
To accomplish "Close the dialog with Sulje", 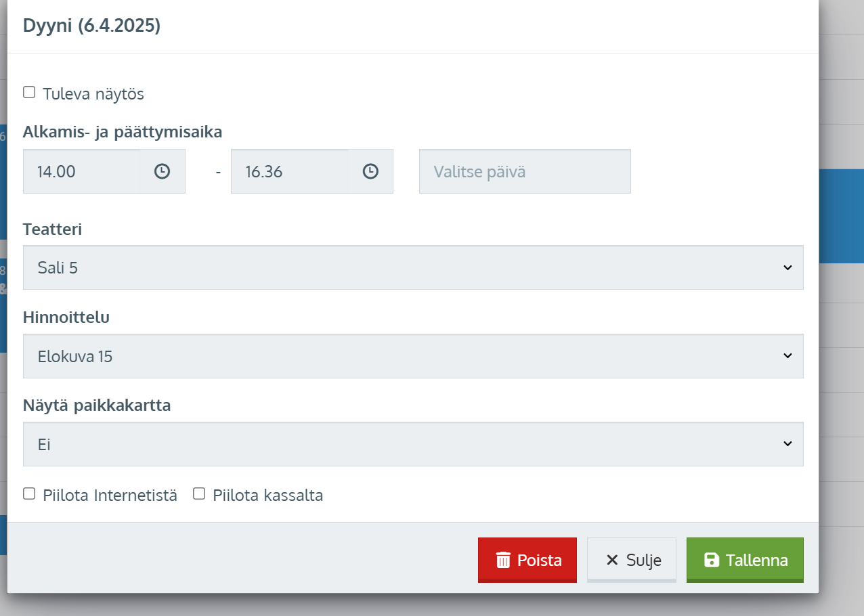I will [x=632, y=560].
